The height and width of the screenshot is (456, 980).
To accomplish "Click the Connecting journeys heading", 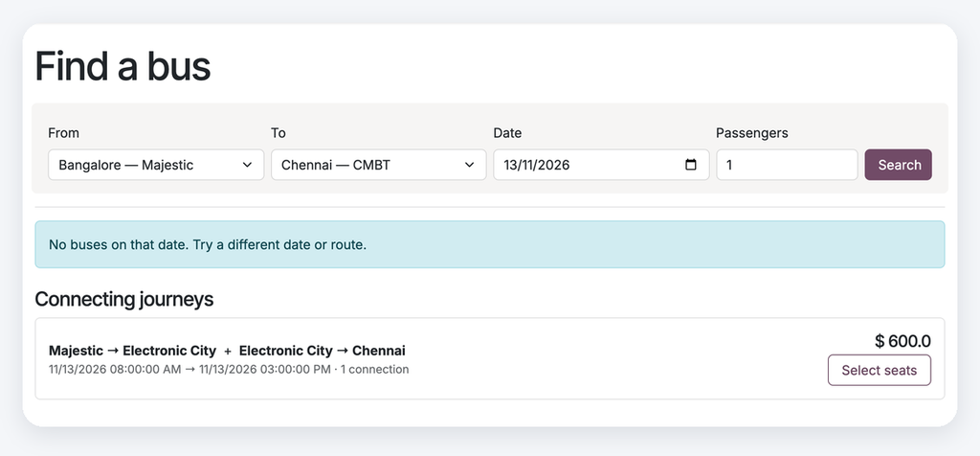I will pyautogui.click(x=123, y=299).
